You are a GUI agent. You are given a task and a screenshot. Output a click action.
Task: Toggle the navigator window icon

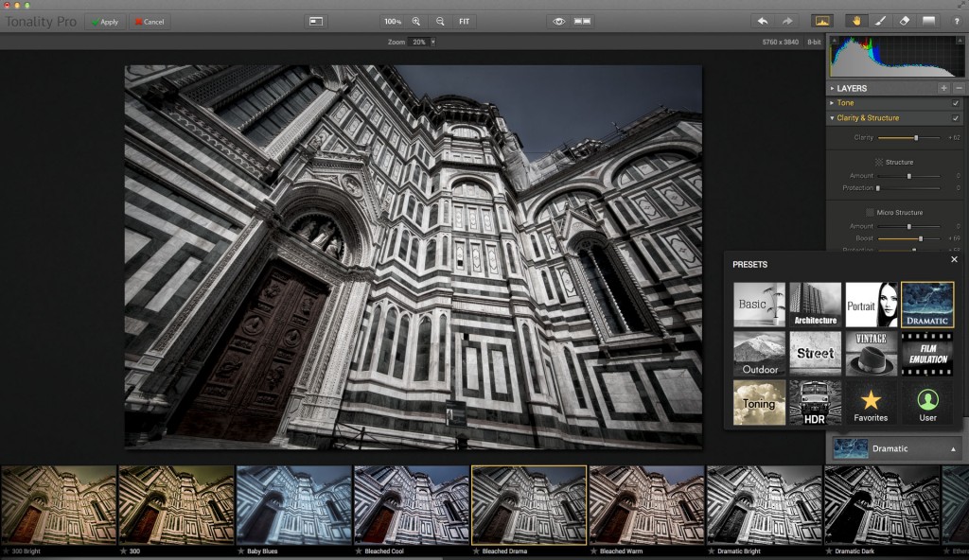(x=316, y=21)
